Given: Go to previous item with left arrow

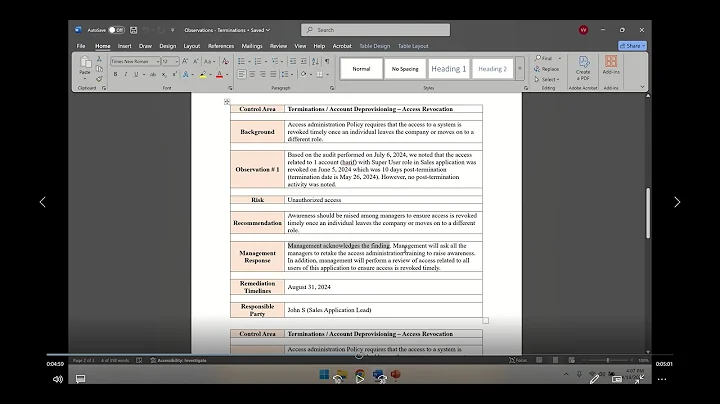Looking at the screenshot, I should (43, 202).
